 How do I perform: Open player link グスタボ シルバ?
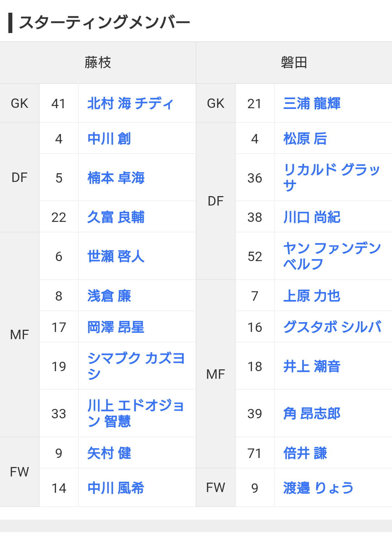(x=332, y=327)
